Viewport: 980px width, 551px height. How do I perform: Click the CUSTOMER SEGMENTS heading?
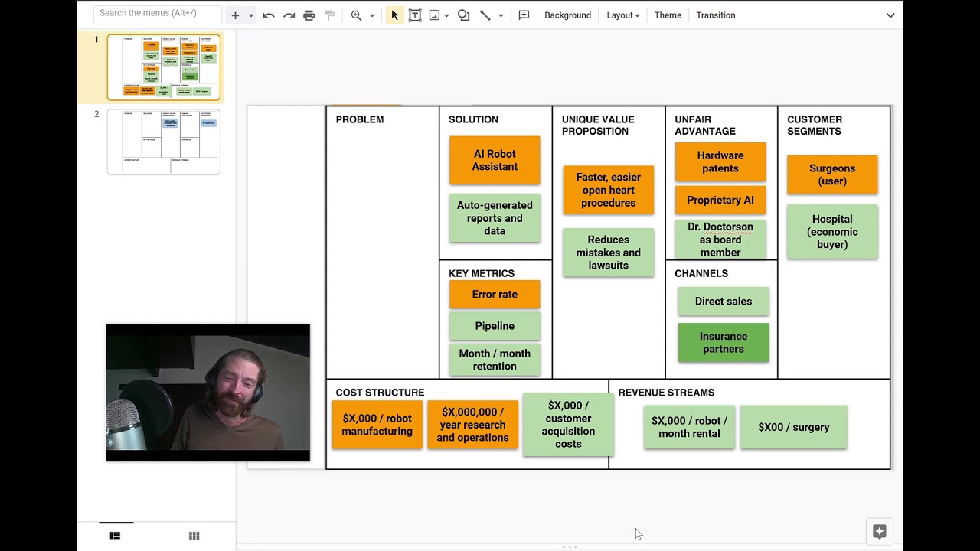click(x=815, y=126)
